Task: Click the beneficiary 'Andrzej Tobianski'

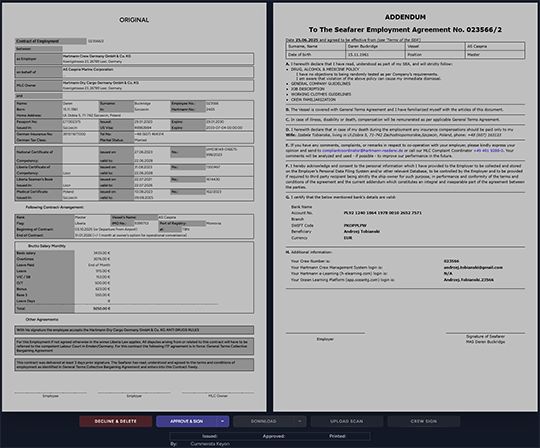Action: (x=362, y=231)
